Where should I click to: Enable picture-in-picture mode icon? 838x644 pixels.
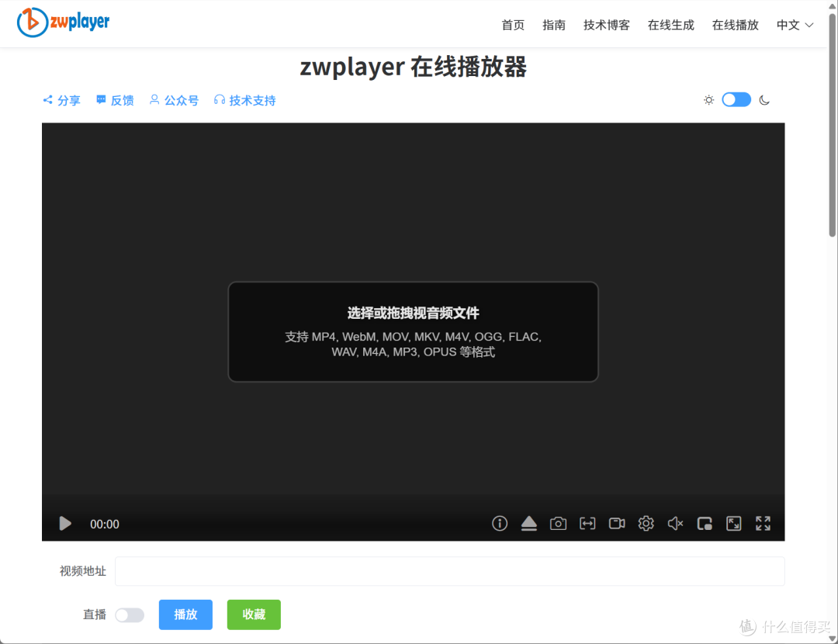[705, 523]
